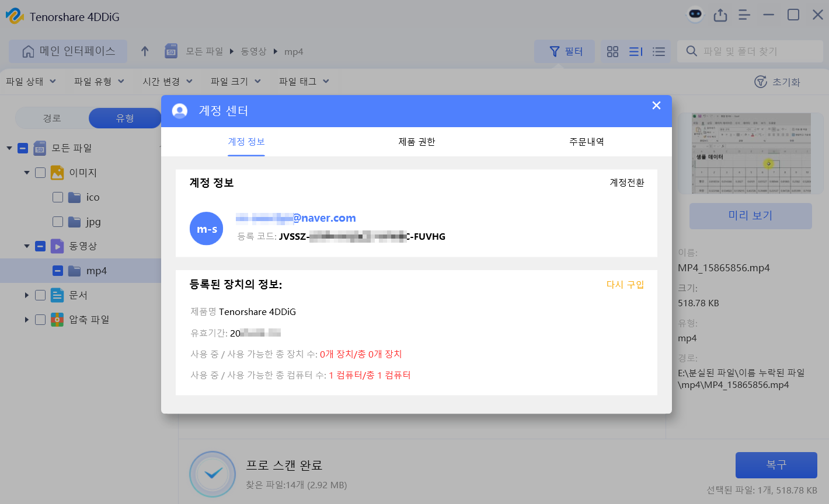Click the 미리 보기 preview button
The height and width of the screenshot is (504, 829).
tap(751, 216)
